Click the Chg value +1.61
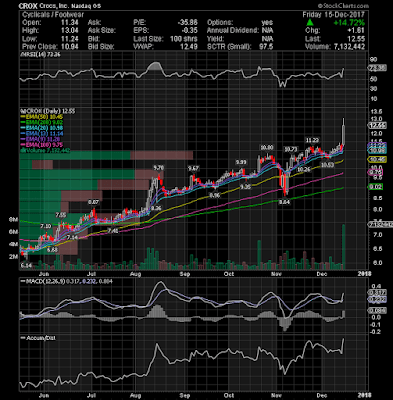This screenshot has height=400, width=393. tap(356, 31)
